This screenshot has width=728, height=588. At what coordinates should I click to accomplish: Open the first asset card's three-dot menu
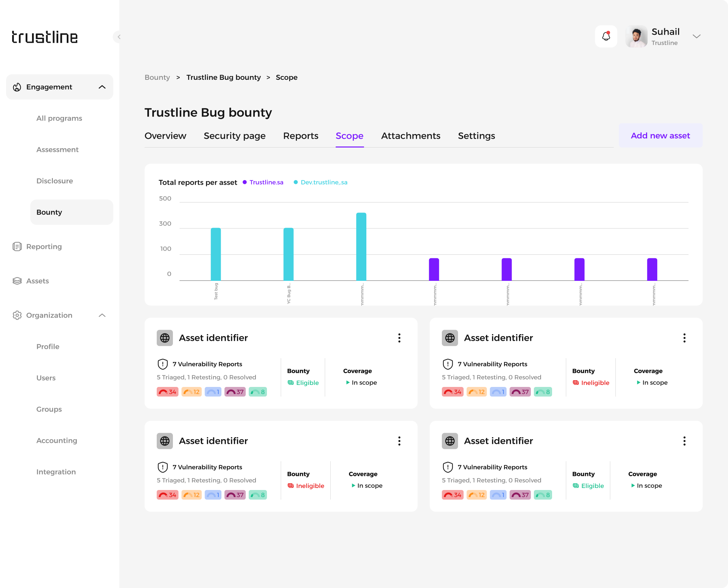tap(399, 338)
